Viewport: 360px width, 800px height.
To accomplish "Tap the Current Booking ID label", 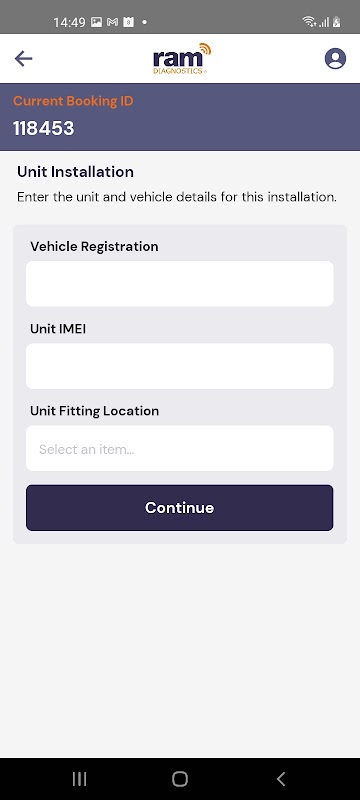I will pos(73,101).
